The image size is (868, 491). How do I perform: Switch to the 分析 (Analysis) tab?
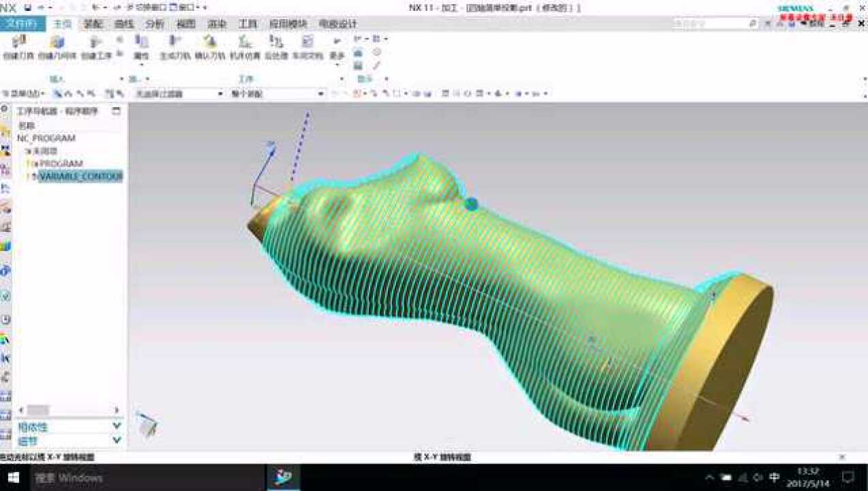155,24
